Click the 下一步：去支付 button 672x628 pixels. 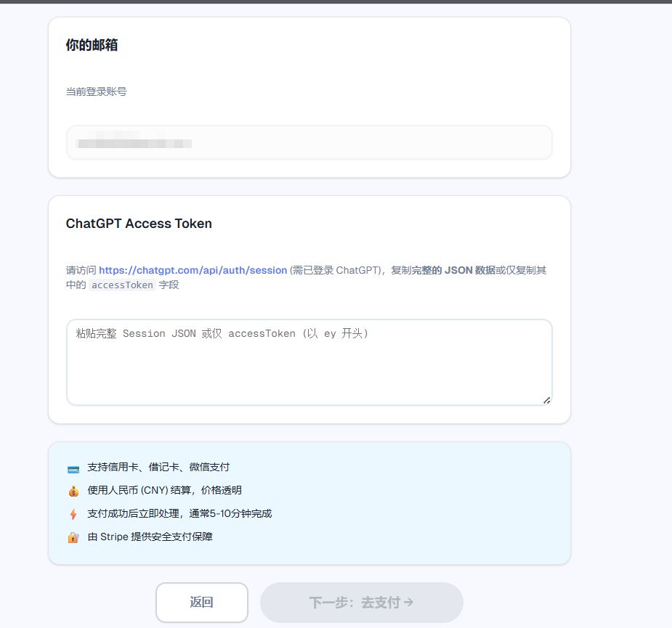(362, 602)
